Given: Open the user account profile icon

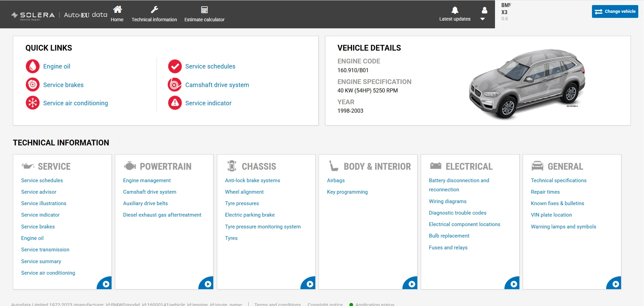Looking at the screenshot, I should [484, 10].
